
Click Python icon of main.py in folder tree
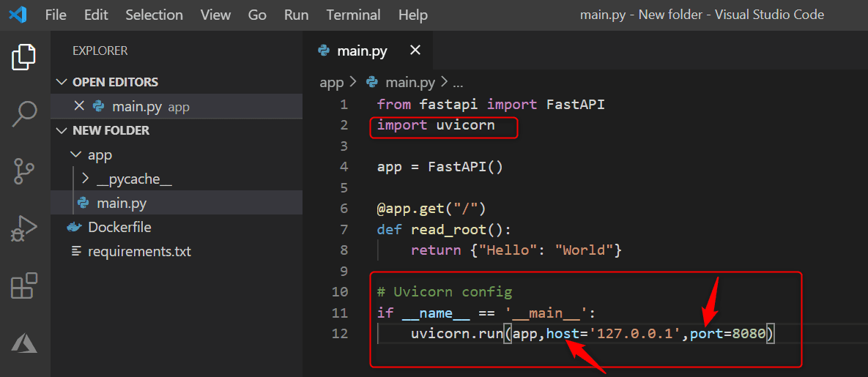tap(84, 204)
